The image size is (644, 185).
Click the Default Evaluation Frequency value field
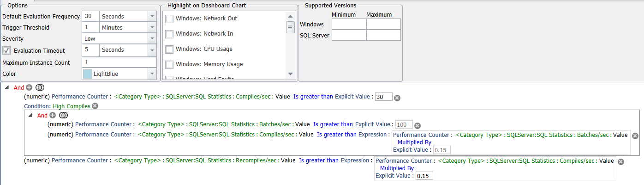coord(91,16)
